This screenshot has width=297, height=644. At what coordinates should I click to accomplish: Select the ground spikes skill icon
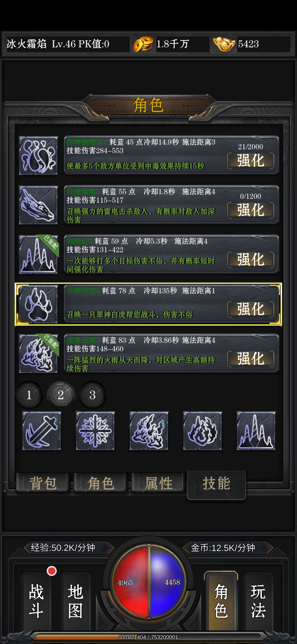click(38, 255)
